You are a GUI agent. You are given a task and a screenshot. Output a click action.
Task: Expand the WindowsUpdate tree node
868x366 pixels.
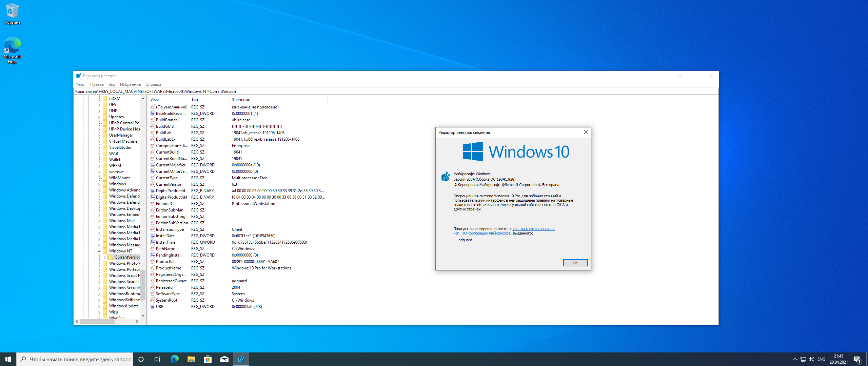point(99,306)
